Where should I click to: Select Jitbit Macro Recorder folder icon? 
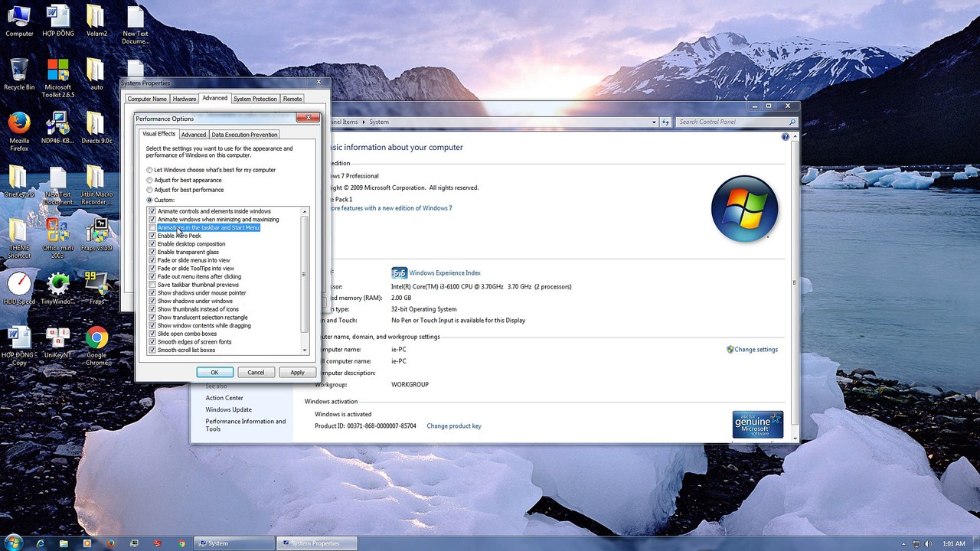pyautogui.click(x=96, y=185)
